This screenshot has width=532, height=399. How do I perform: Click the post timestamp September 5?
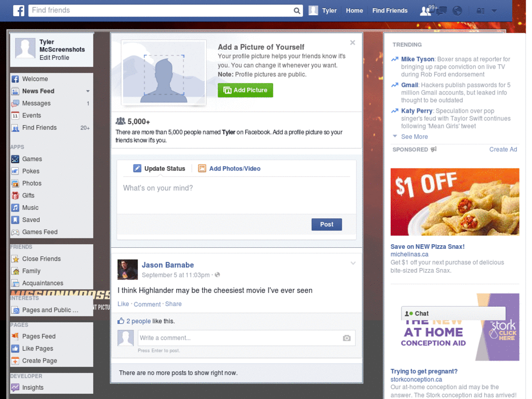click(176, 275)
